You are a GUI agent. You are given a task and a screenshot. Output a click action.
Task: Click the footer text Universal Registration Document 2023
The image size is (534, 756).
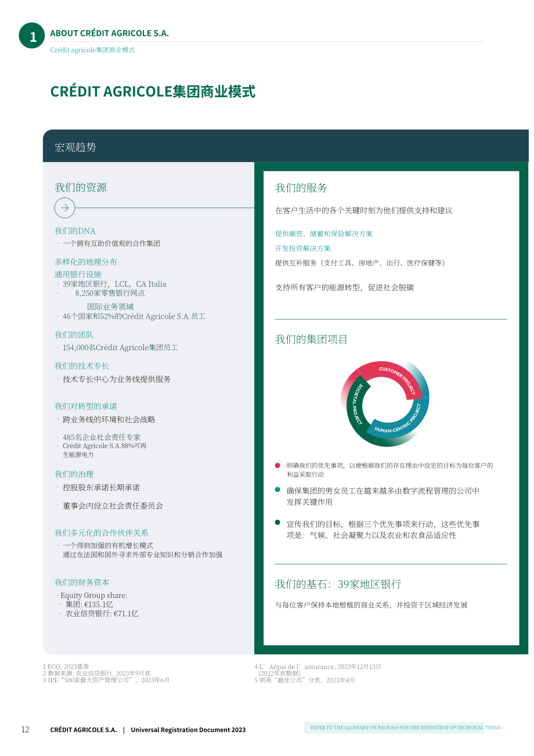189,730
